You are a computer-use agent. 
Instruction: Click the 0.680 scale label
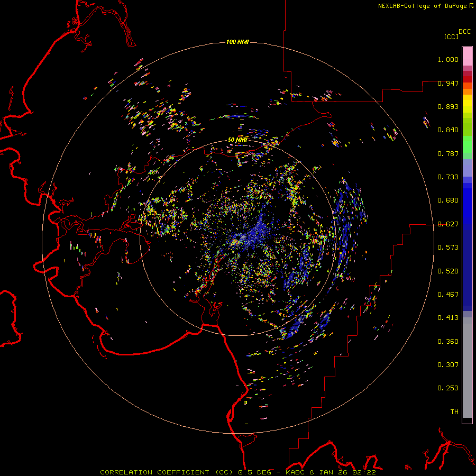coord(448,200)
